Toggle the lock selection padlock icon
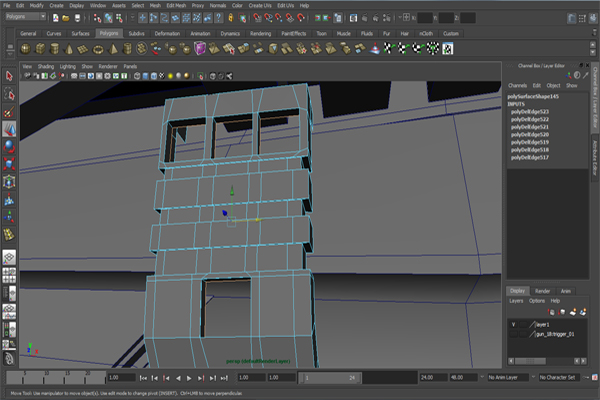 point(231,18)
